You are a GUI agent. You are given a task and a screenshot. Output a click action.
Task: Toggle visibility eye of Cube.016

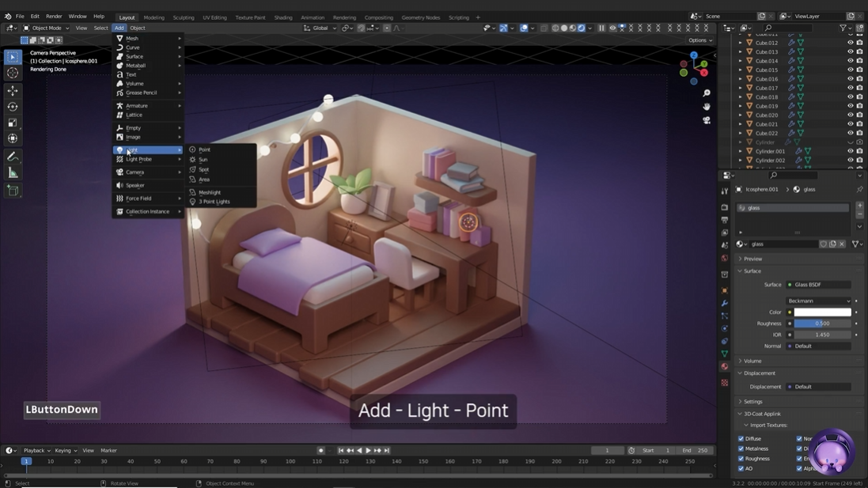point(851,78)
